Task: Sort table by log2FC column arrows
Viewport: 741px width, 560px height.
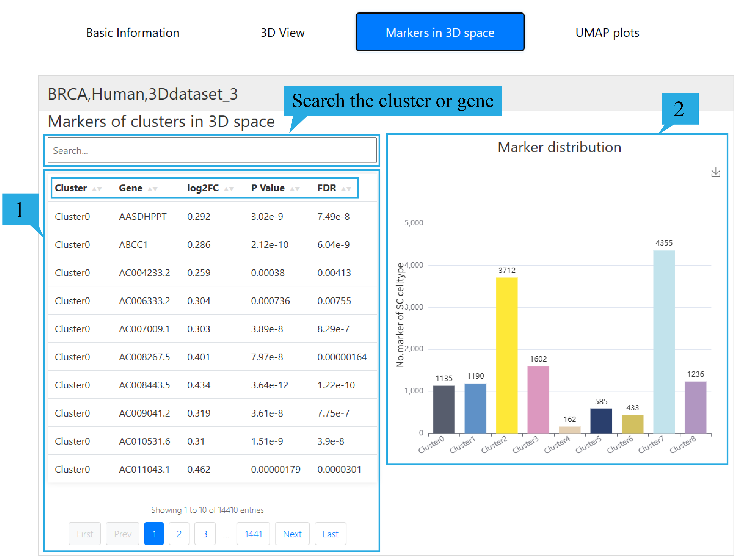Action: [x=229, y=189]
